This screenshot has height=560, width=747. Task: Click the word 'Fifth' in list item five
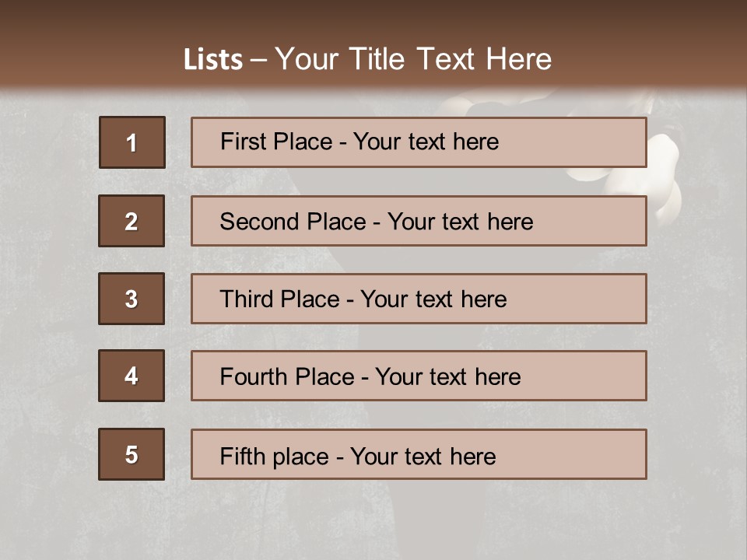[244, 456]
